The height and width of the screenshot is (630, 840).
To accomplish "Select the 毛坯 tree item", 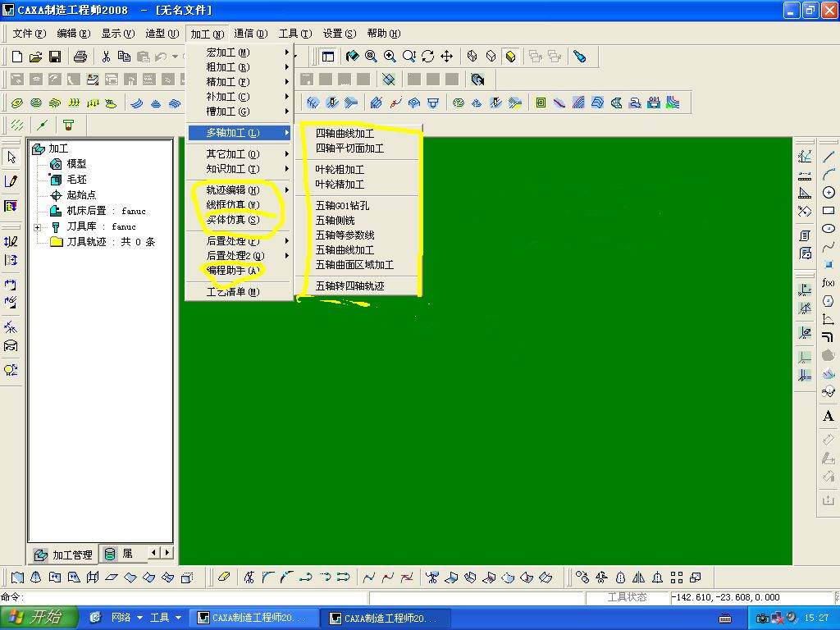I will (x=76, y=180).
